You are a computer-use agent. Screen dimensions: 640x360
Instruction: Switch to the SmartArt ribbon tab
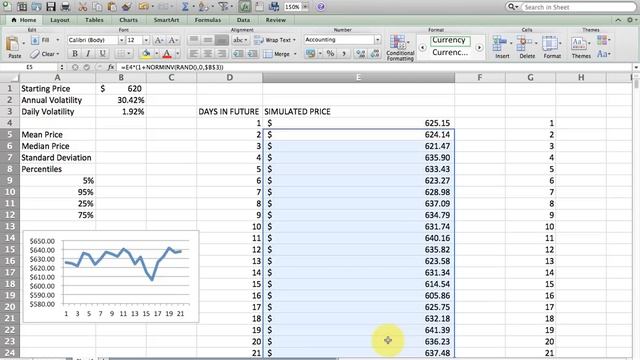pos(166,20)
